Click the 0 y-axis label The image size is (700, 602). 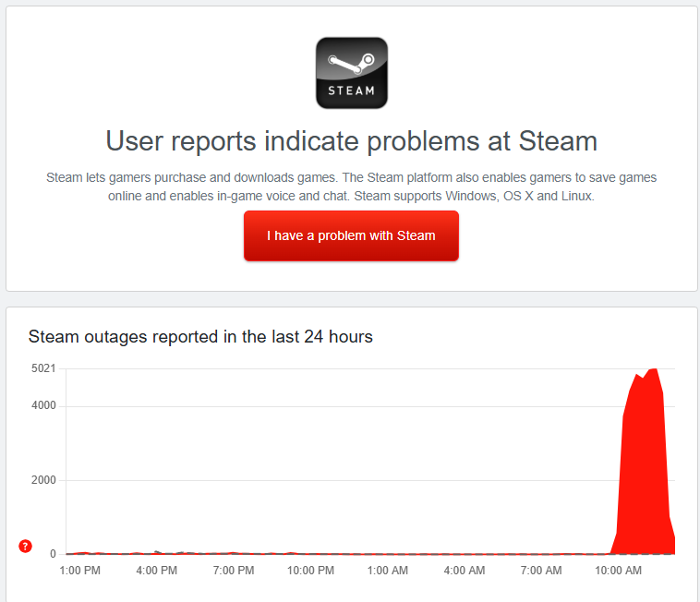tap(53, 554)
